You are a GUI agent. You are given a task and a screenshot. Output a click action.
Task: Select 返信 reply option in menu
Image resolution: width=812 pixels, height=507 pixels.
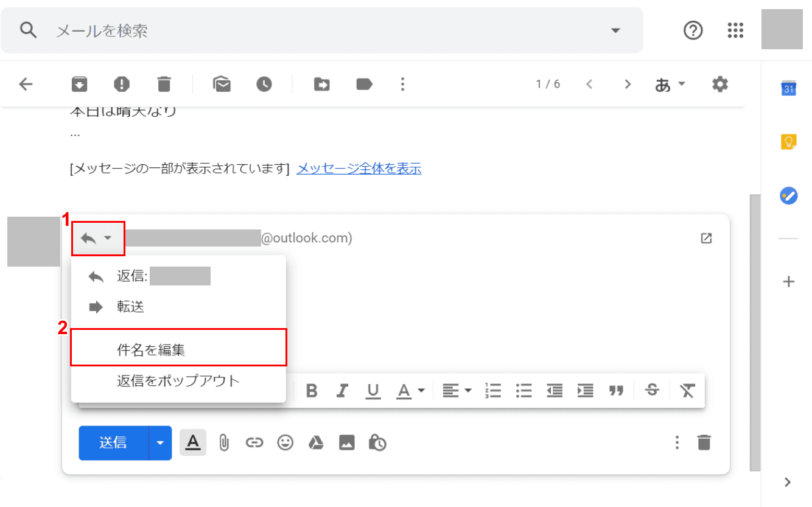click(178, 276)
